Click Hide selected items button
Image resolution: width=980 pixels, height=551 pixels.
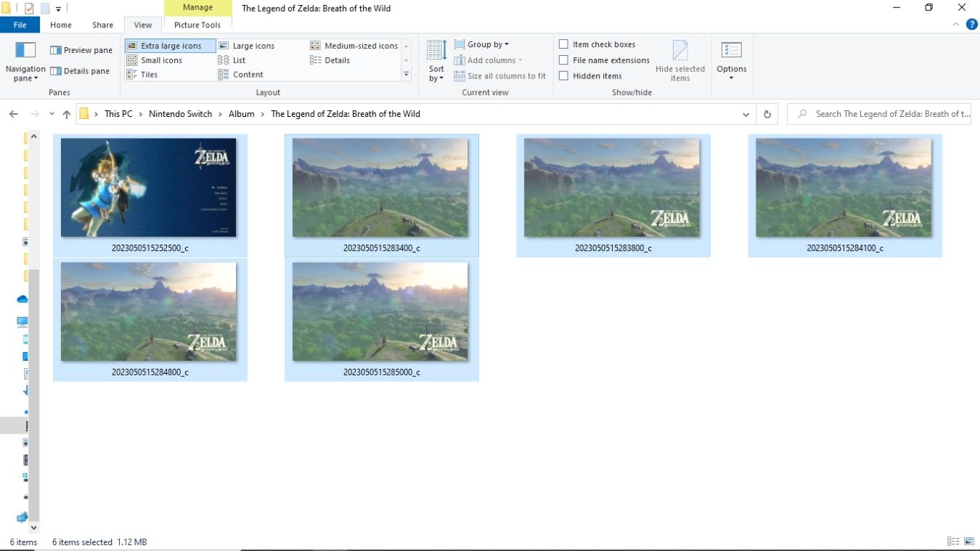680,62
